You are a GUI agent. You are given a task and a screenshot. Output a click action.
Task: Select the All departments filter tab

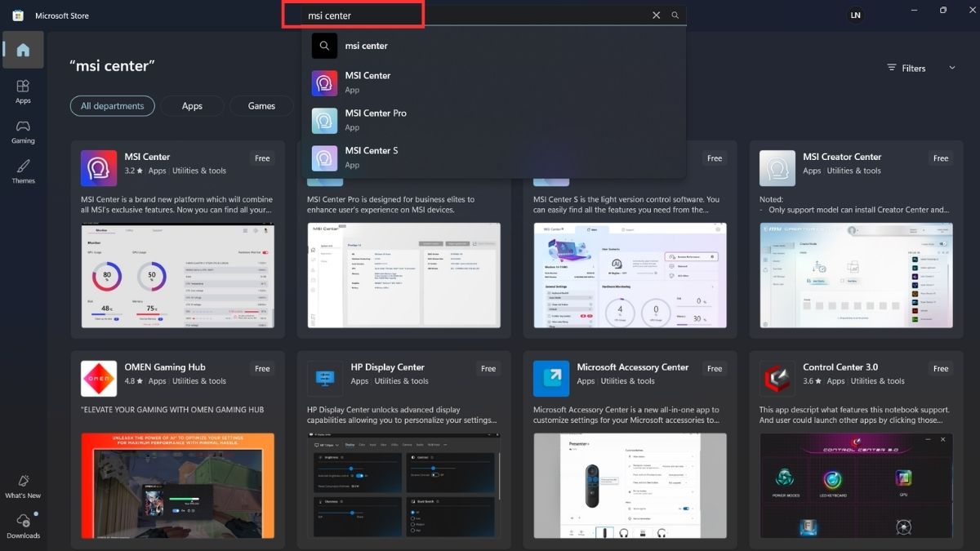[113, 106]
